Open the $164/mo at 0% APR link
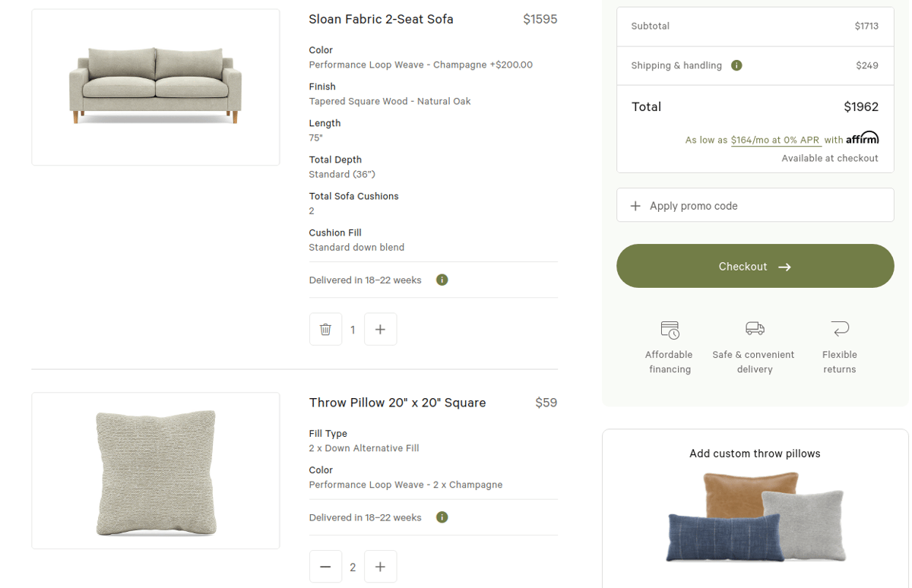This screenshot has width=912, height=588. [x=774, y=140]
